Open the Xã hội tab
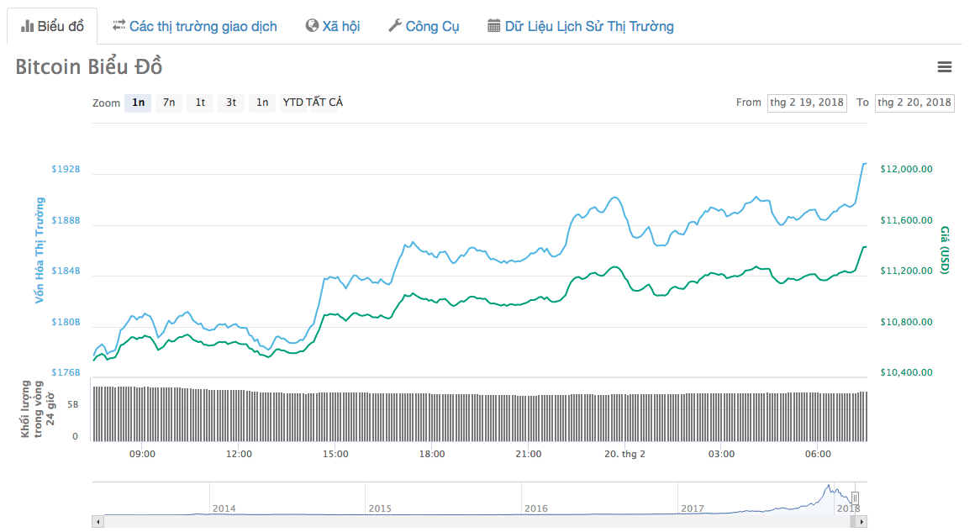 coord(333,26)
